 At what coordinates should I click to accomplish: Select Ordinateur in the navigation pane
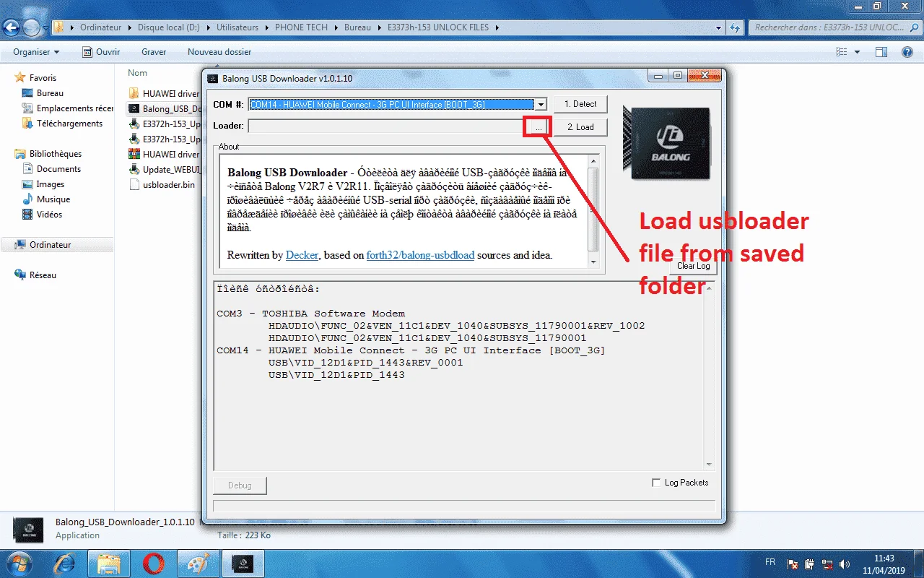point(50,245)
